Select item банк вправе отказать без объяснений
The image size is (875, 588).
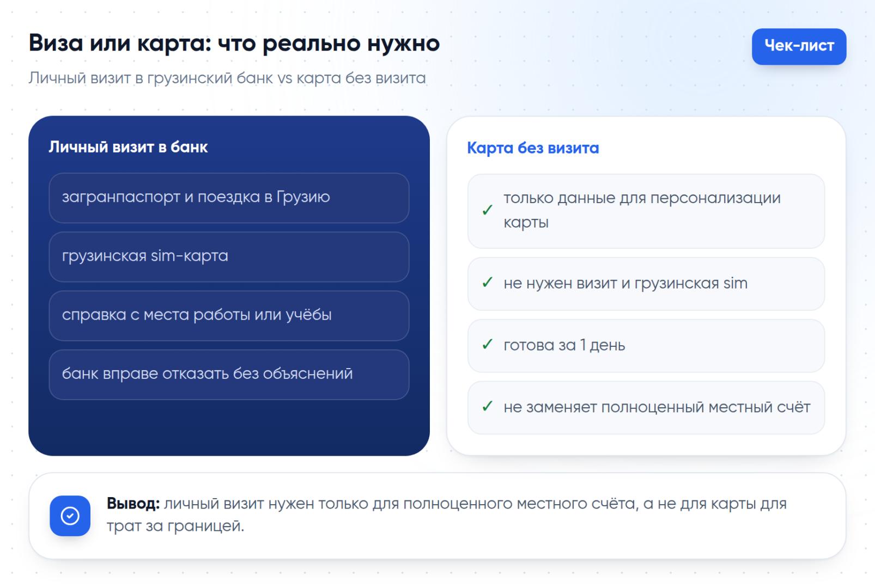[229, 375]
